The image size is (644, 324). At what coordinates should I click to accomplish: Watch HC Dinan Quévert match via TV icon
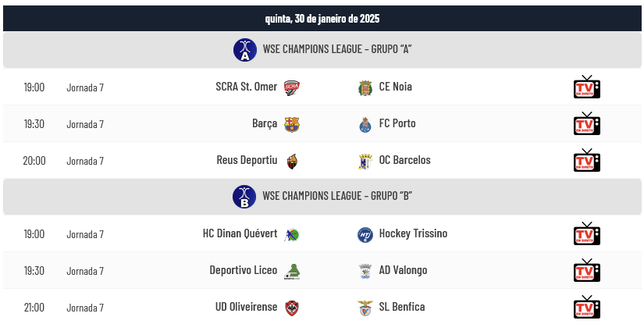[586, 234]
